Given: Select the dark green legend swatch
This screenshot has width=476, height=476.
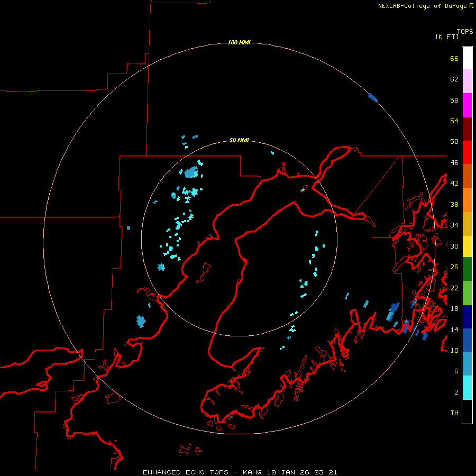Looking at the screenshot, I should coord(467,269).
